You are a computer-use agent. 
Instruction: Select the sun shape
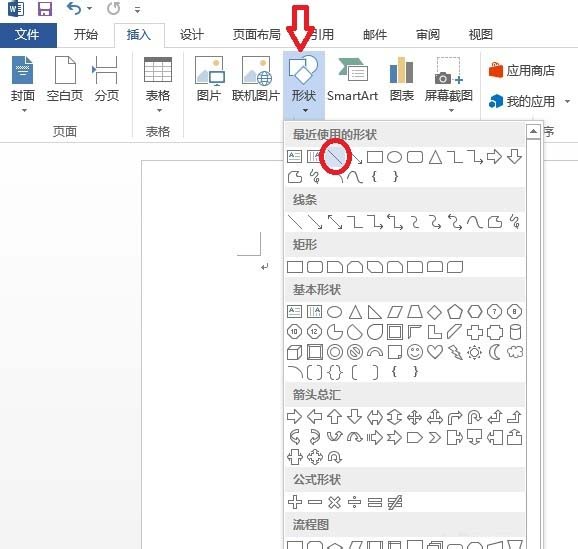474,352
